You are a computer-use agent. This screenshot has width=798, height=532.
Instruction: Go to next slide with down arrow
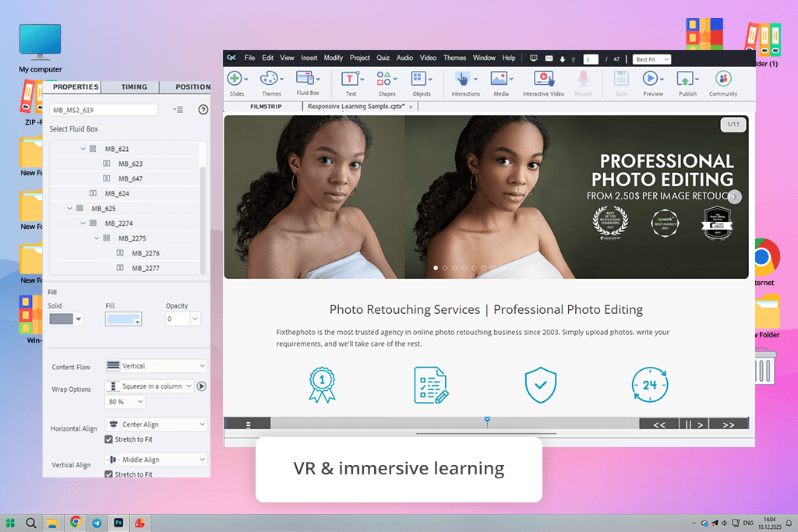pyautogui.click(x=563, y=59)
